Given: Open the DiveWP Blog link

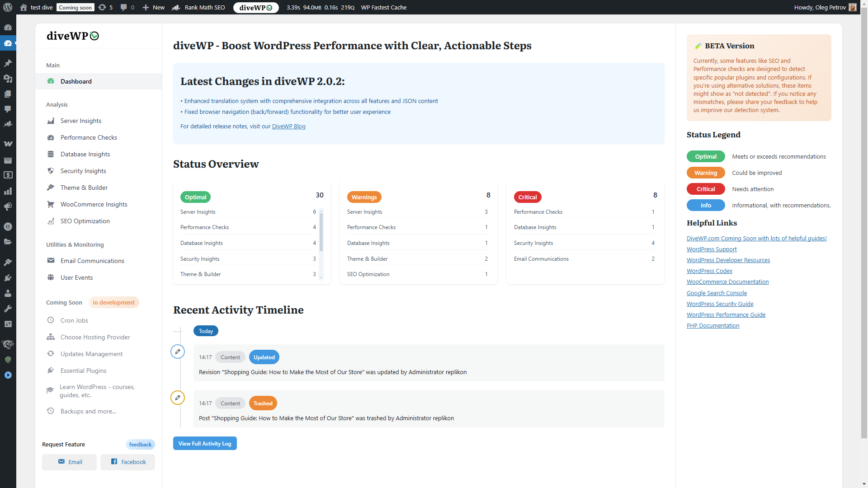Looking at the screenshot, I should pos(288,127).
